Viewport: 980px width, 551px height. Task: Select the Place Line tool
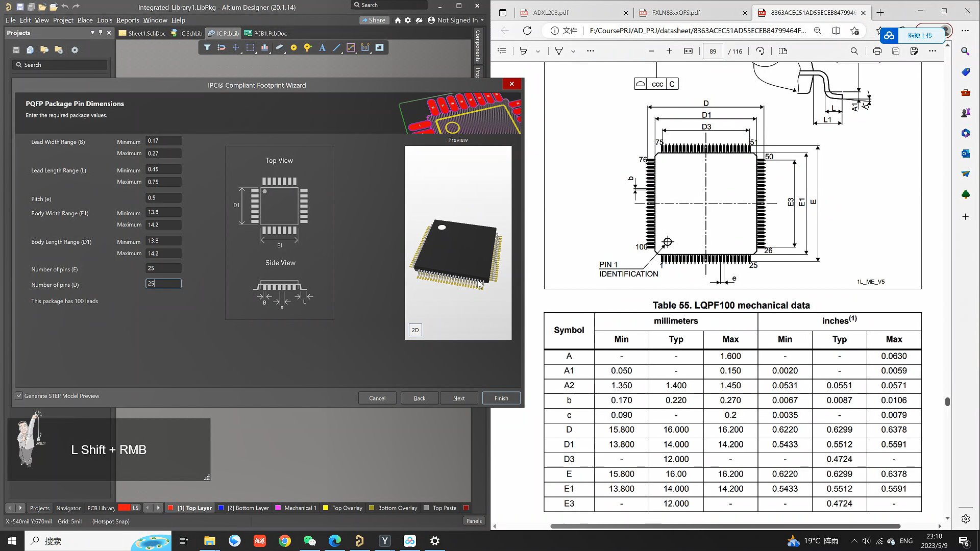[x=336, y=47]
